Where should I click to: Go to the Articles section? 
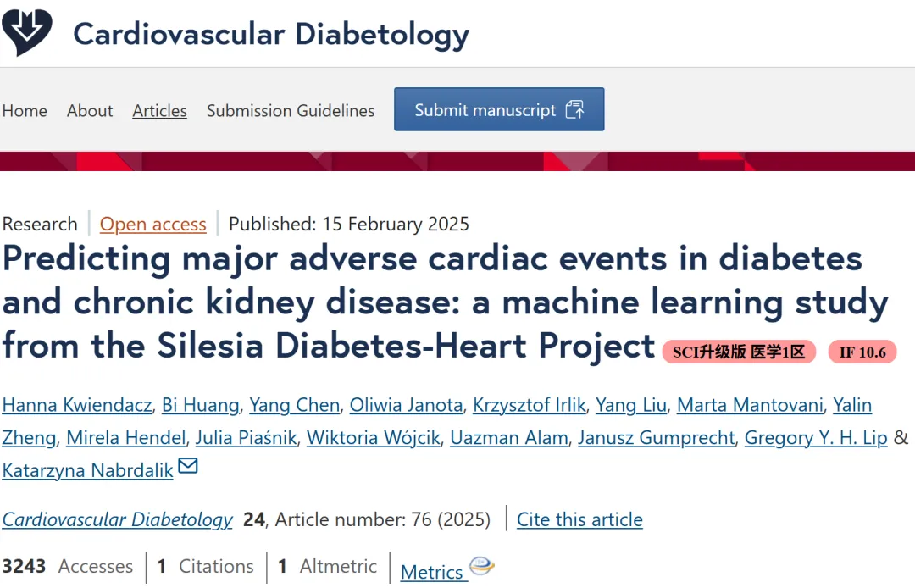159,110
